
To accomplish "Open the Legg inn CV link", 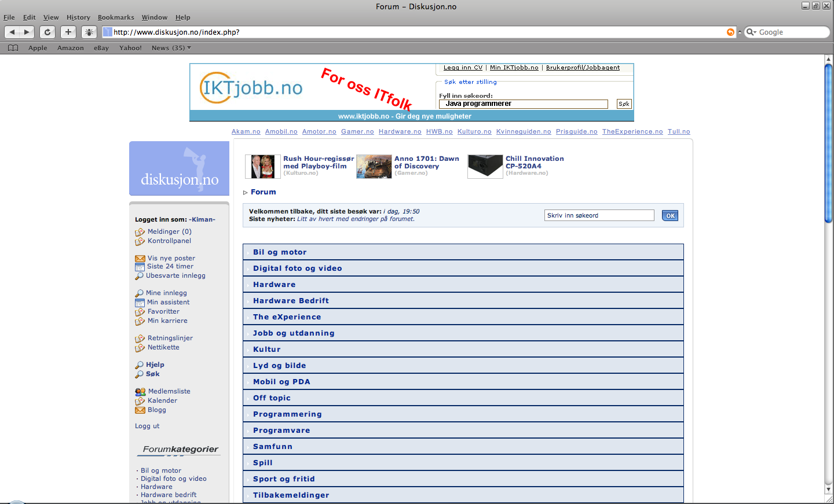I will pos(463,68).
